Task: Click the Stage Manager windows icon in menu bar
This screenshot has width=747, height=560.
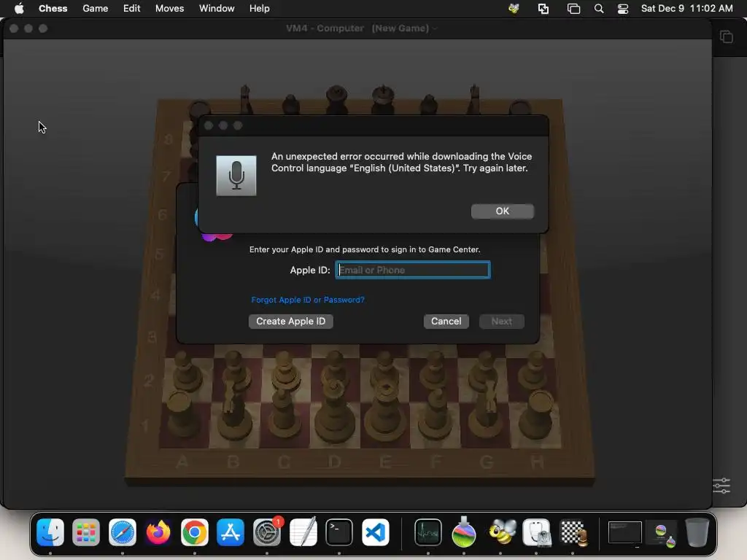Action: coord(573,9)
